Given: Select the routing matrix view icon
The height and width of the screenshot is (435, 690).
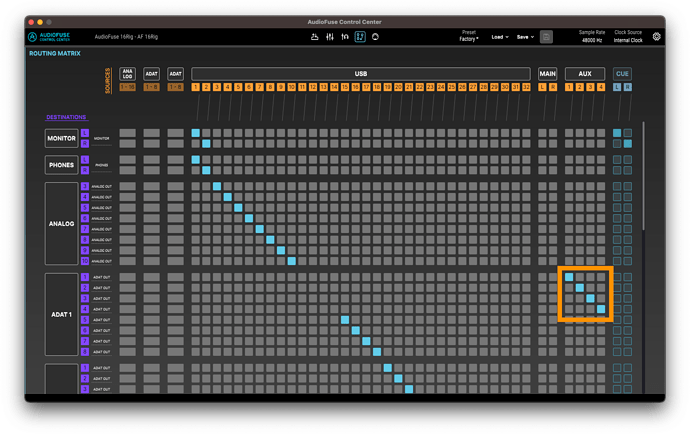Looking at the screenshot, I should pos(360,37).
